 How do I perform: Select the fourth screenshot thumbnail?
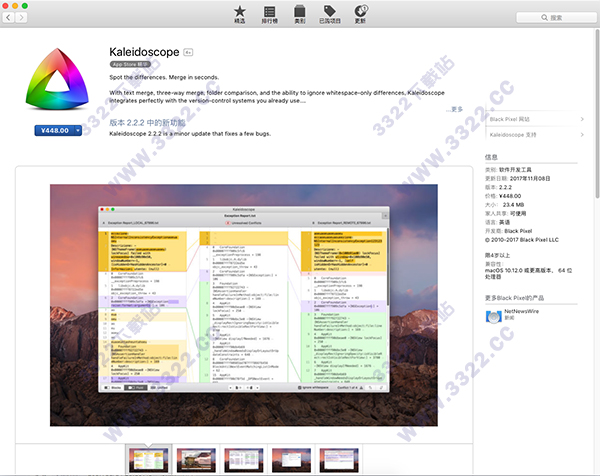(291, 460)
